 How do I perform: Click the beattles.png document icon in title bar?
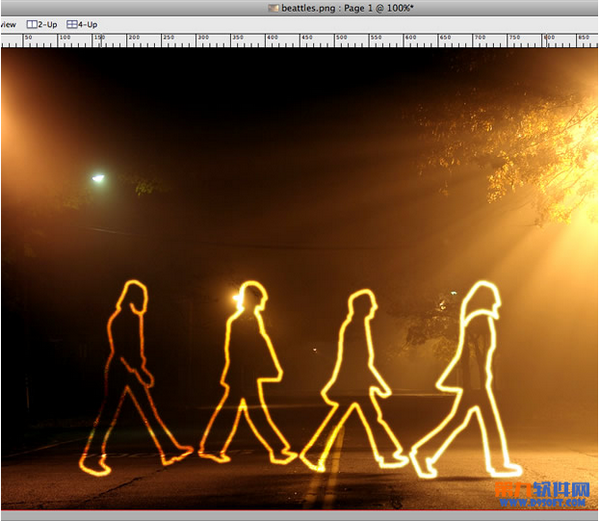273,7
